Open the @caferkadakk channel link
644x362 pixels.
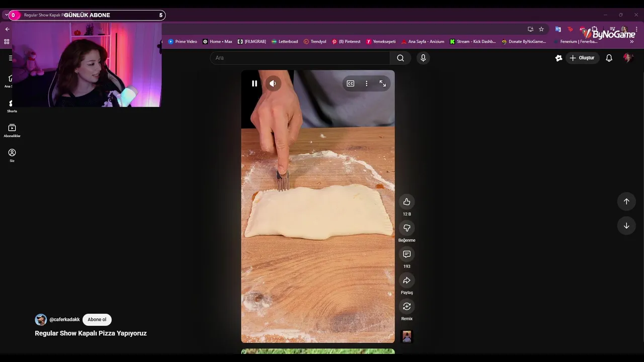click(64, 320)
